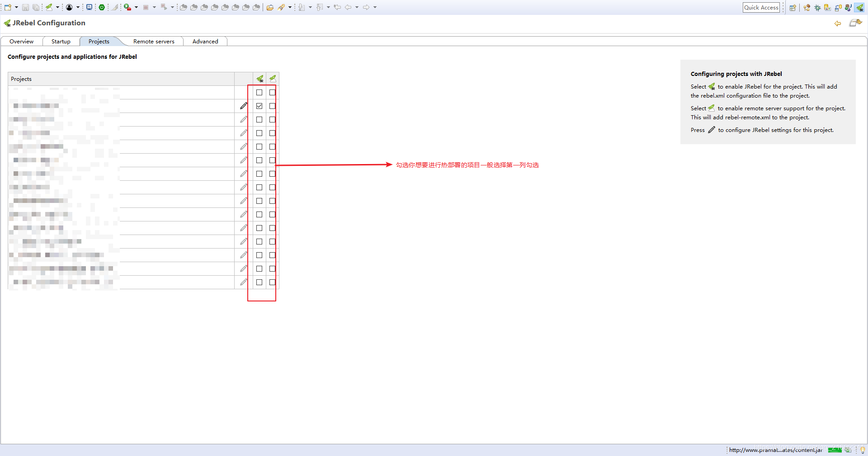
Task: Switch to the Overview tab
Action: pyautogui.click(x=21, y=42)
